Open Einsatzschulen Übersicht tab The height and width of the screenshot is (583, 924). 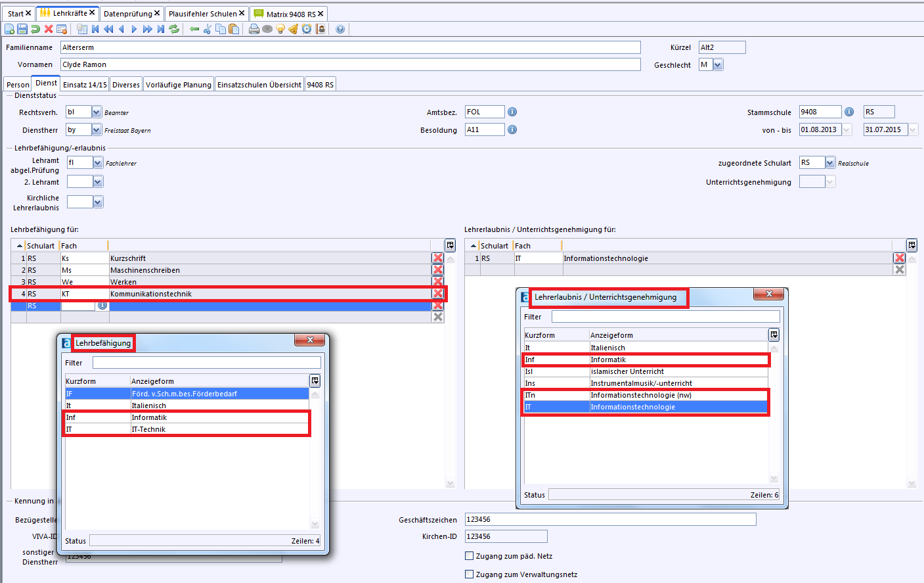click(x=259, y=85)
